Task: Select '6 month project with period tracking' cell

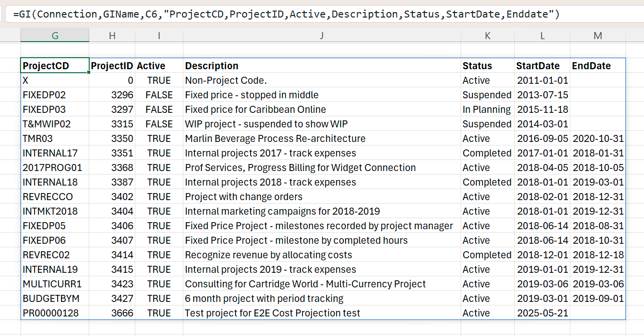Action: pyautogui.click(x=322, y=298)
